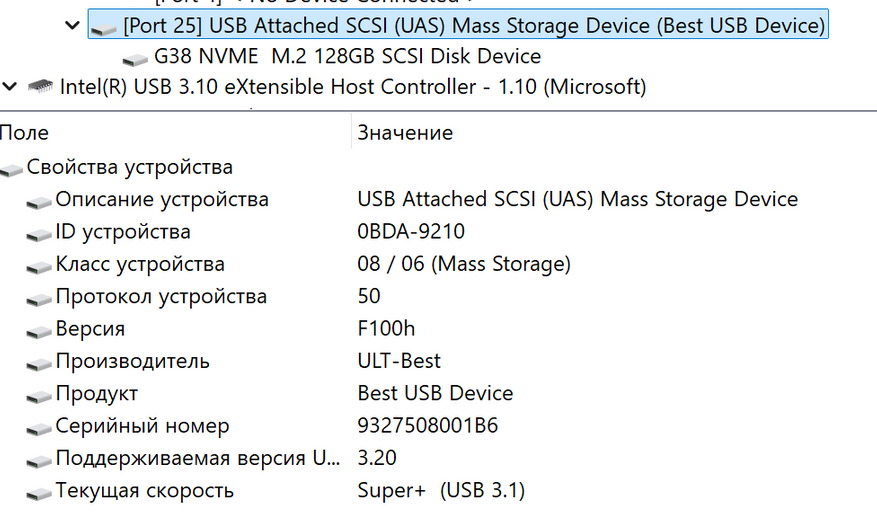Select the Текущая скорость row
This screenshot has height=513, width=877.
coord(144,490)
